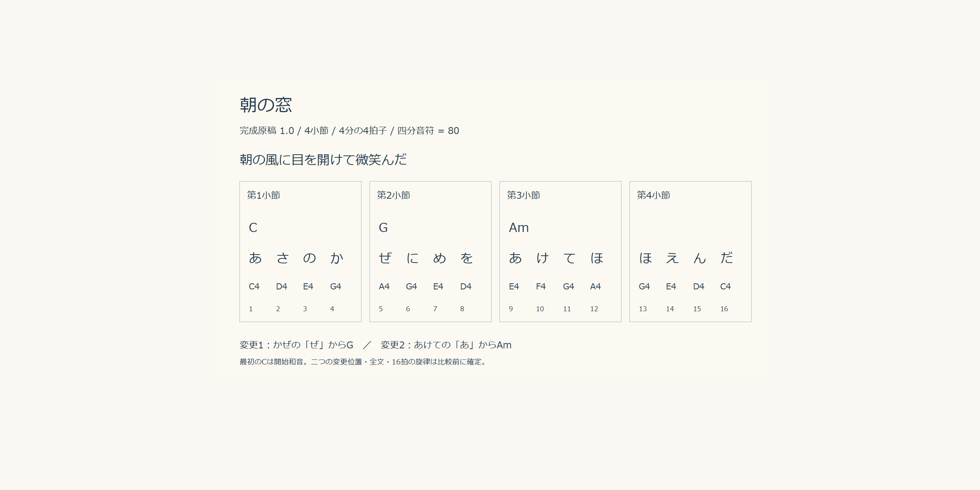This screenshot has height=490, width=980.
Task: Click the syllable か in 第1小節
Action: click(x=336, y=258)
